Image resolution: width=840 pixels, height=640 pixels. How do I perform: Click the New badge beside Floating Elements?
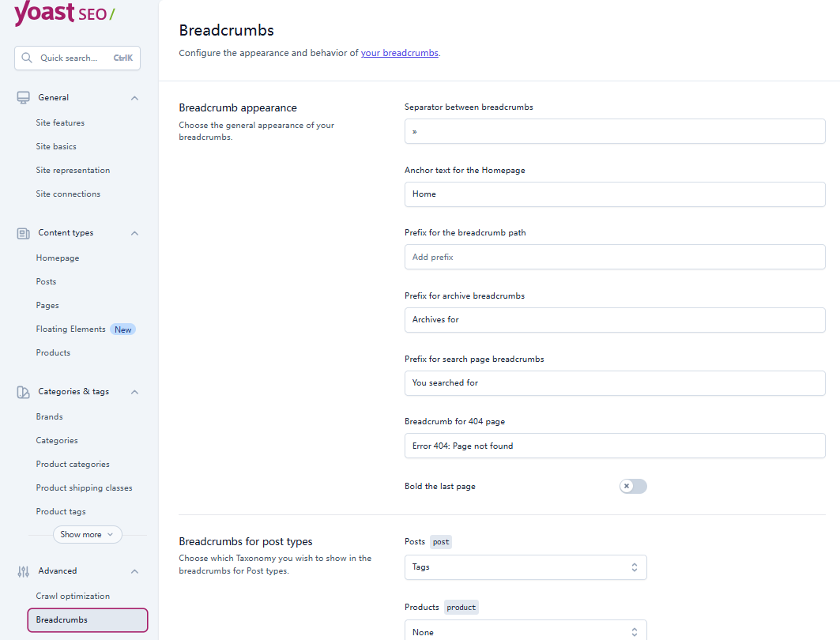(x=123, y=329)
